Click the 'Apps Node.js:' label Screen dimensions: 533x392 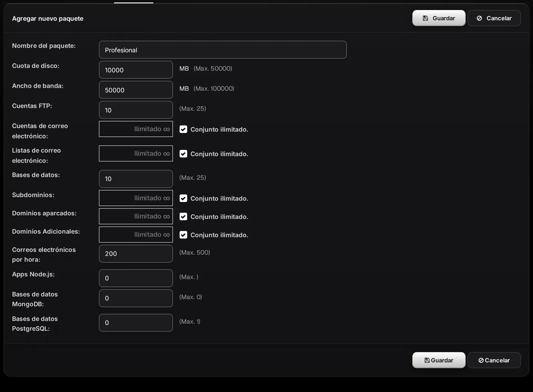pyautogui.click(x=33, y=274)
